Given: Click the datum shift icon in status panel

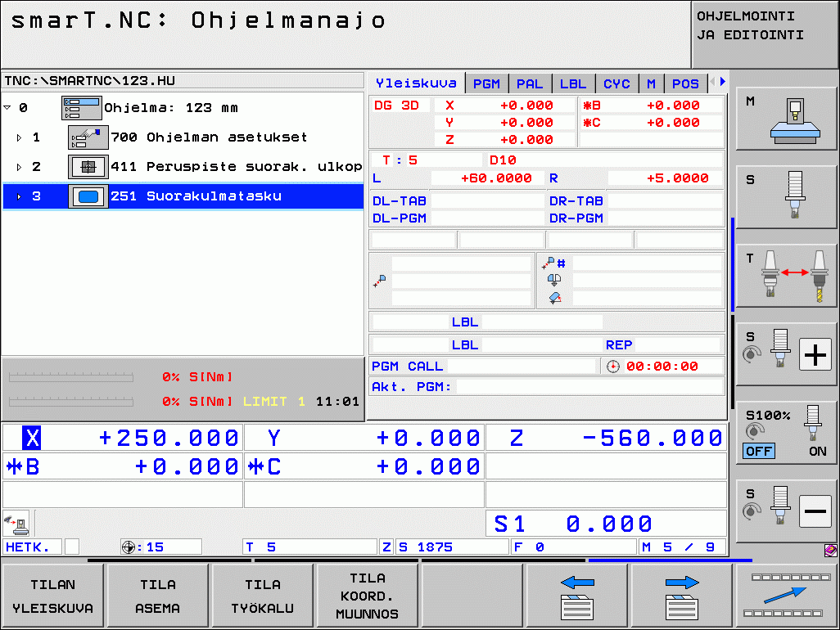Looking at the screenshot, I should (x=380, y=281).
